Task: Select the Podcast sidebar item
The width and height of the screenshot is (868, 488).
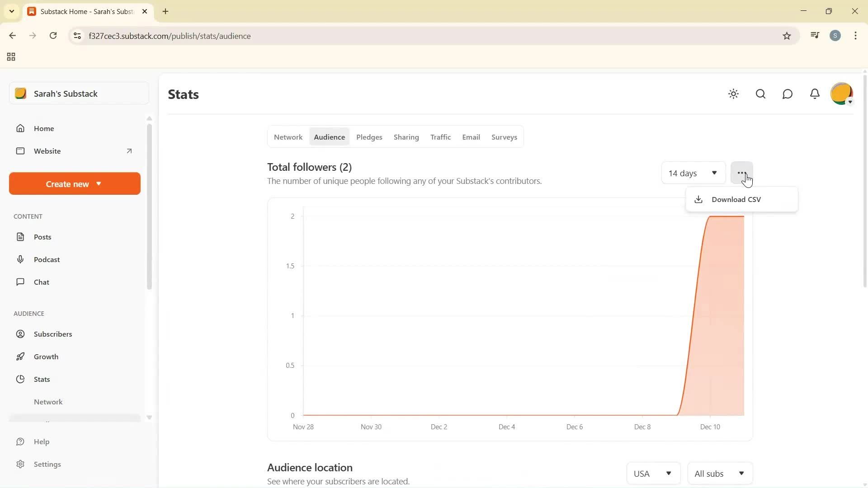Action: [47, 259]
